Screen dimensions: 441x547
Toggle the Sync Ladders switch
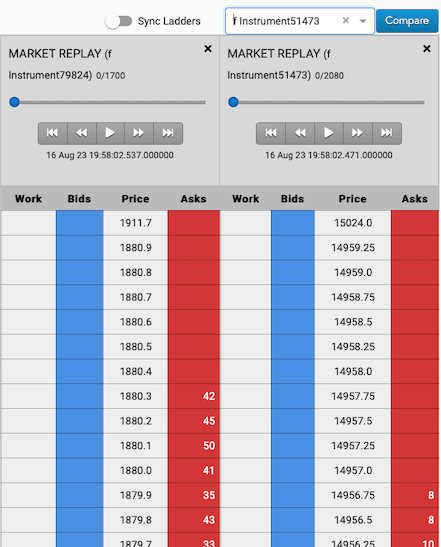click(119, 21)
